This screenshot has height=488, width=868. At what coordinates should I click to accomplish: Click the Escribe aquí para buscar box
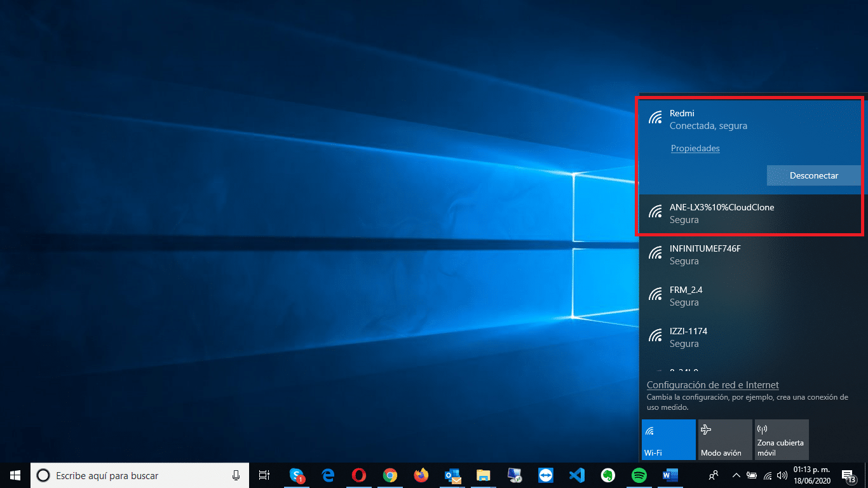(x=140, y=475)
